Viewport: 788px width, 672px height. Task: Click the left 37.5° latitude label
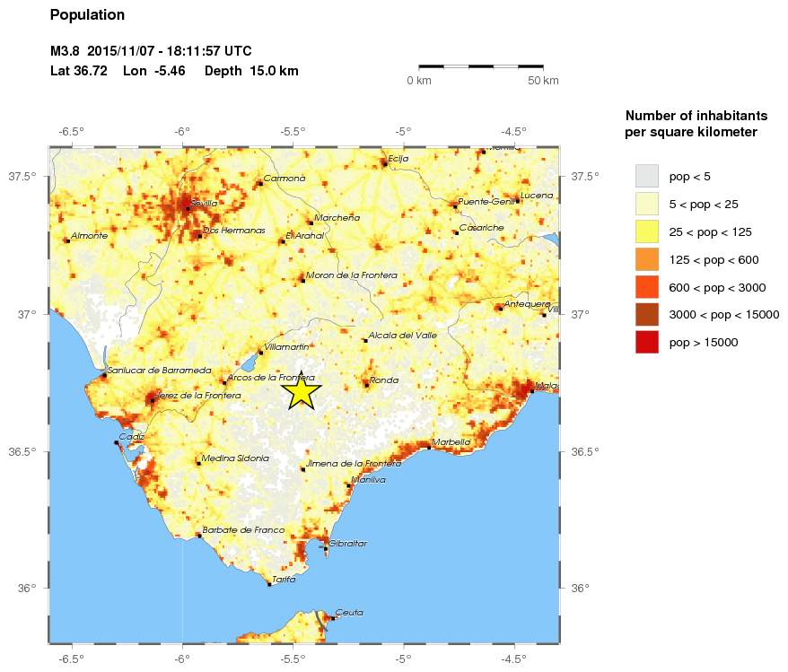[22, 176]
